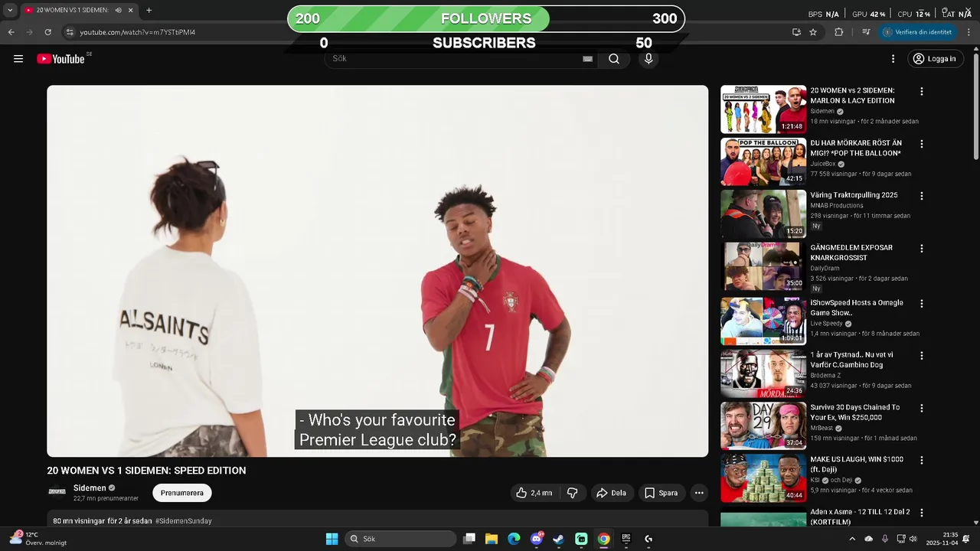This screenshot has height=551, width=980.
Task: Open the Sidemen channel avatar
Action: pyautogui.click(x=57, y=491)
